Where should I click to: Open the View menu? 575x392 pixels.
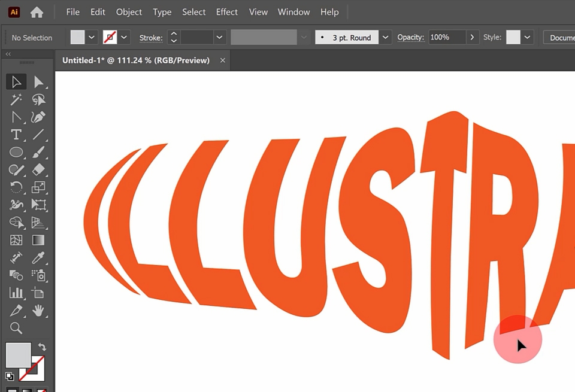pyautogui.click(x=259, y=12)
